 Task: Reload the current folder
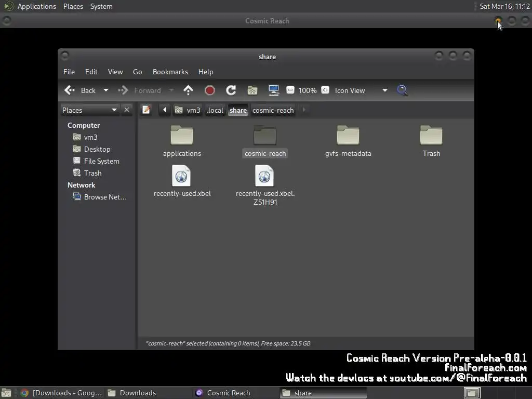[231, 90]
